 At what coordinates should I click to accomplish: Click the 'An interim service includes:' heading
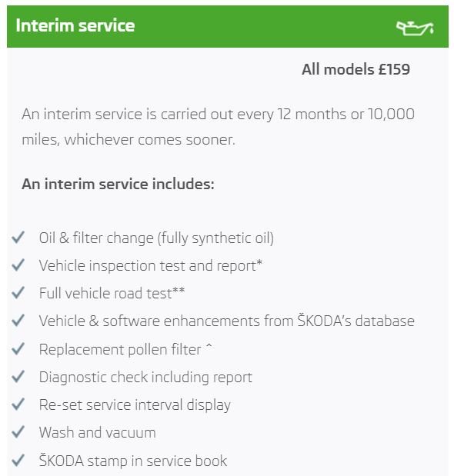(x=118, y=184)
